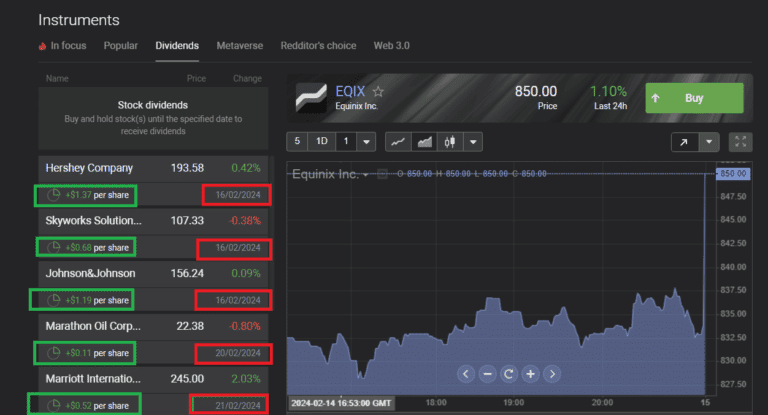This screenshot has height=415, width=768.
Task: Zoom out the chart with minus button
Action: click(487, 374)
